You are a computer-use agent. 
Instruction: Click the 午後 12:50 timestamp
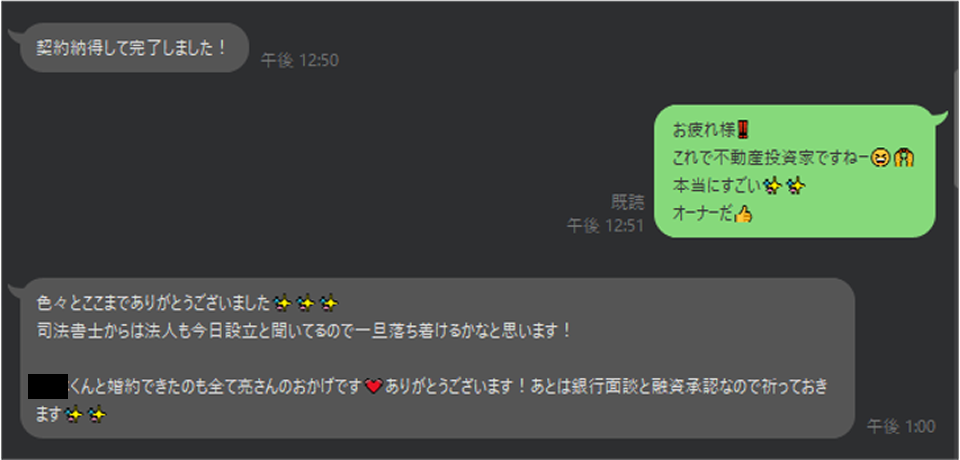(299, 61)
